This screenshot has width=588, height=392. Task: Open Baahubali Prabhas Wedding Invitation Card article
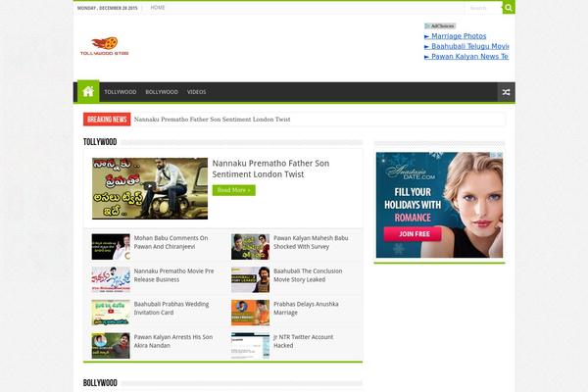(x=171, y=309)
